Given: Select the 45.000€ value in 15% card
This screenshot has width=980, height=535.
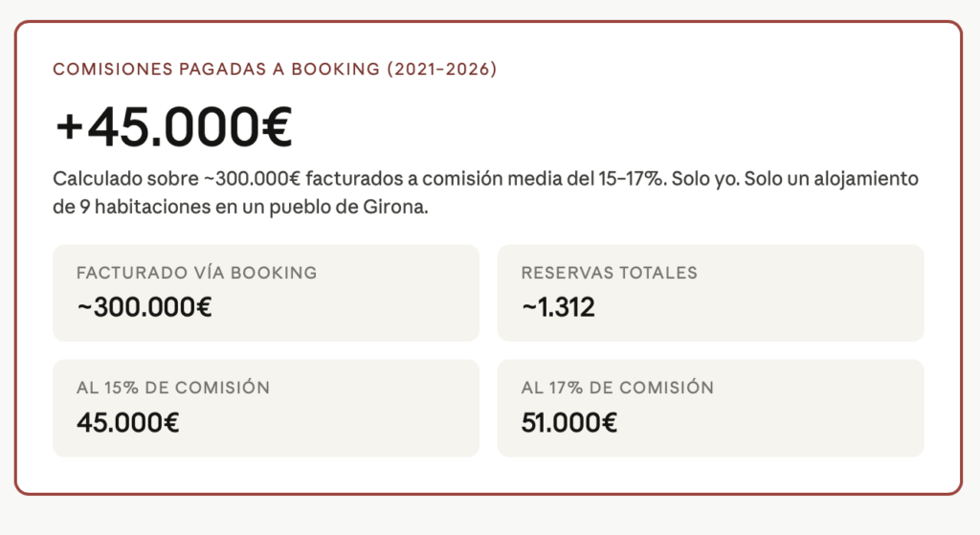Looking at the screenshot, I should 127,422.
